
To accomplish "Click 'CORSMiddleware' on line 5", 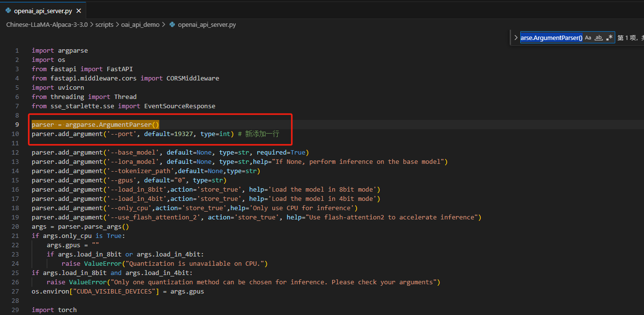I will (x=193, y=79).
